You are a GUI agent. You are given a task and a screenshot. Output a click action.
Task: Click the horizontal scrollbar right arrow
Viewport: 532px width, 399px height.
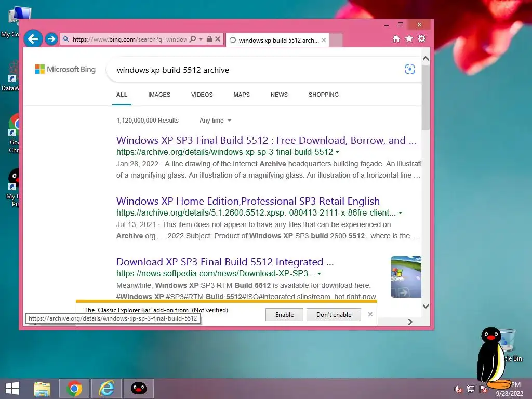410,322
